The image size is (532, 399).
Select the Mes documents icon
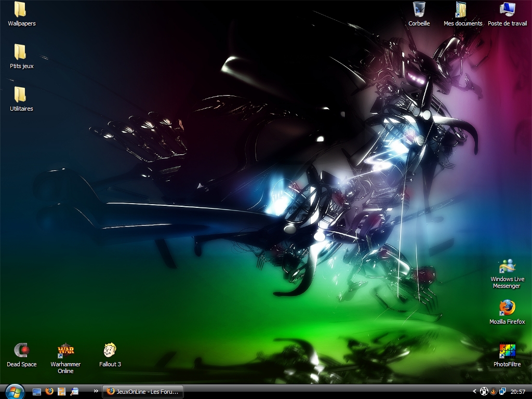461,9
